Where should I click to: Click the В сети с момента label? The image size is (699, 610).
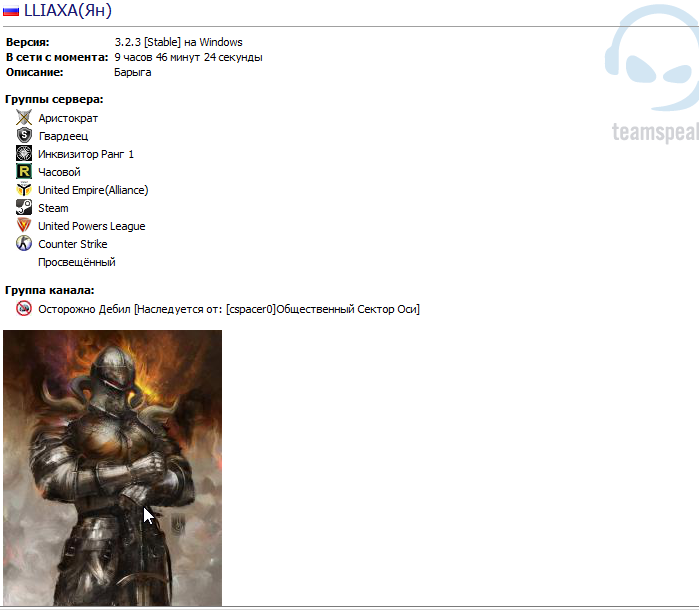tap(57, 58)
